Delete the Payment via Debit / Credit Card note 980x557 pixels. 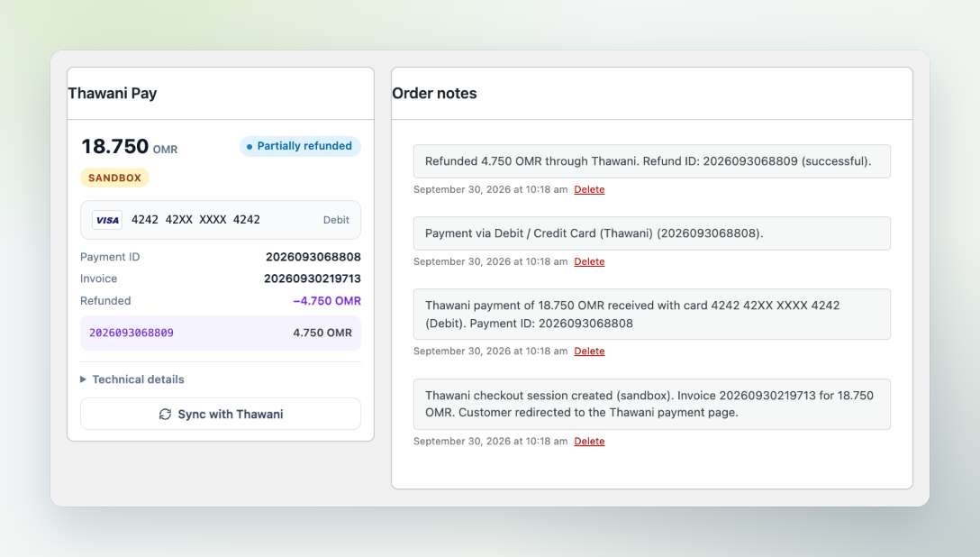tap(589, 261)
